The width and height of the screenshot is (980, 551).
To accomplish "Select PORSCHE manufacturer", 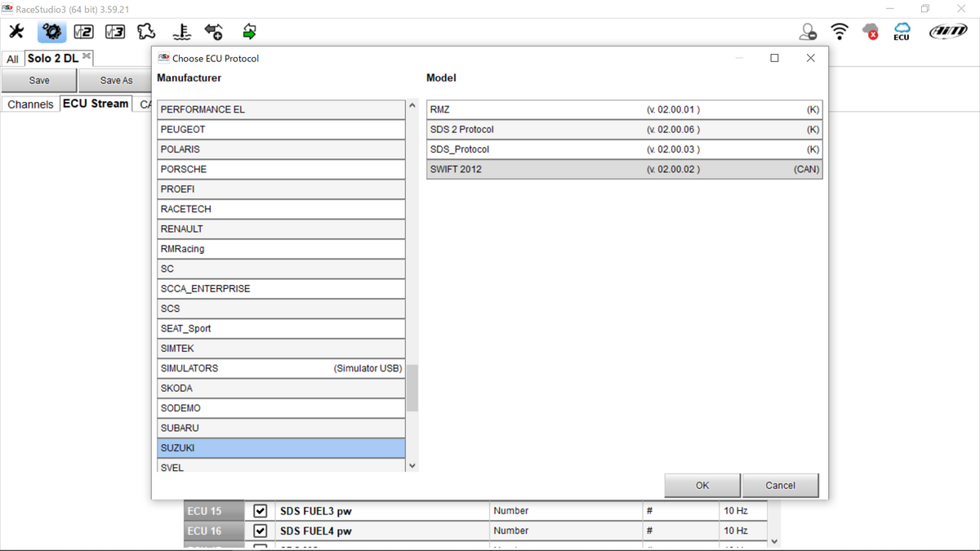I will (281, 169).
